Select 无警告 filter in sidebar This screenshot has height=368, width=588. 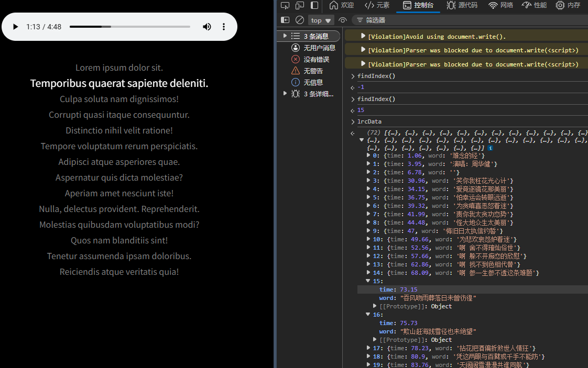(x=313, y=71)
